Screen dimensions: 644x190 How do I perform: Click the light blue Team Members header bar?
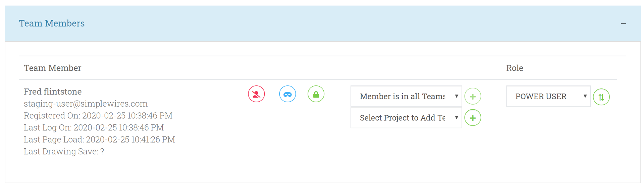tap(323, 24)
